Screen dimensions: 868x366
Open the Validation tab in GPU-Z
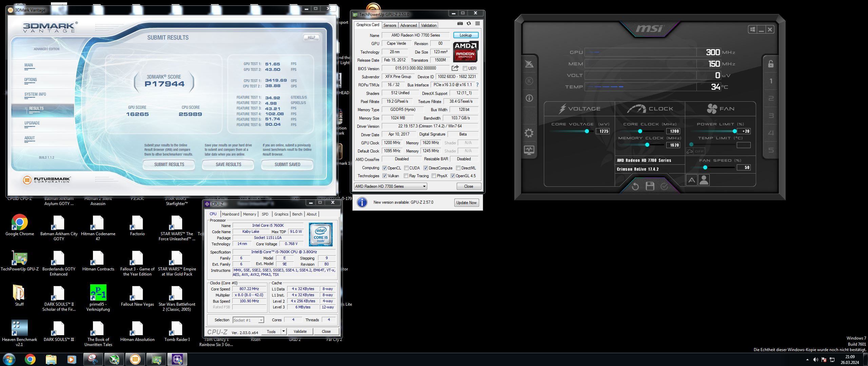[429, 25]
